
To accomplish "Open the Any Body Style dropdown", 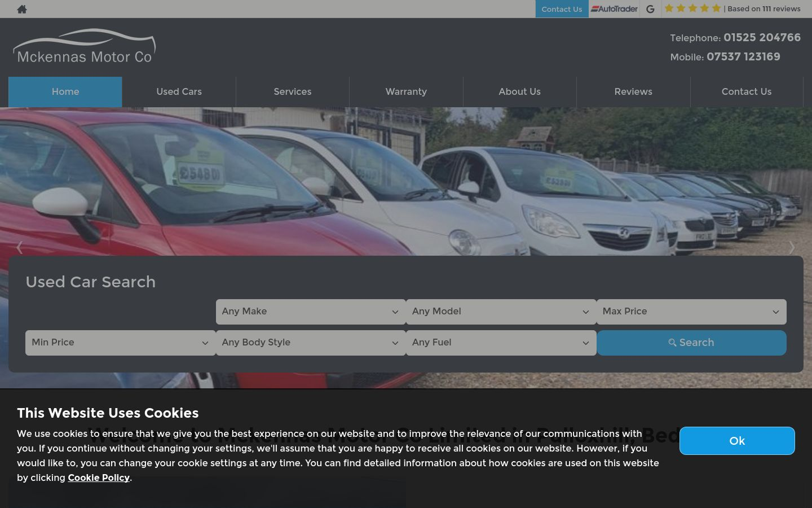I will [311, 343].
